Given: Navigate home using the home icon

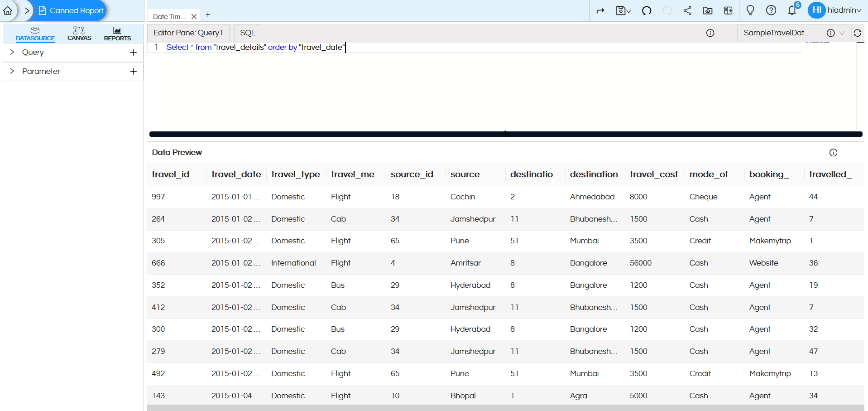Looking at the screenshot, I should click(x=7, y=10).
